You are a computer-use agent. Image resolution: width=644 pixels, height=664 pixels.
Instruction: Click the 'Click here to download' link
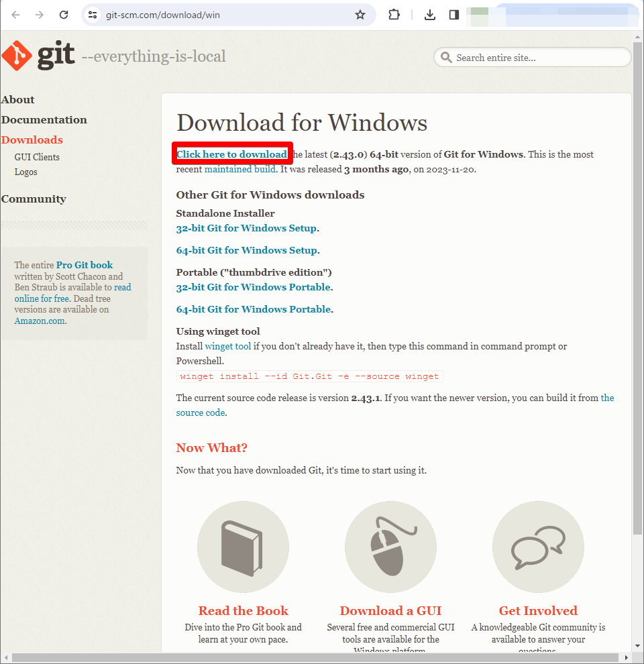click(x=231, y=154)
